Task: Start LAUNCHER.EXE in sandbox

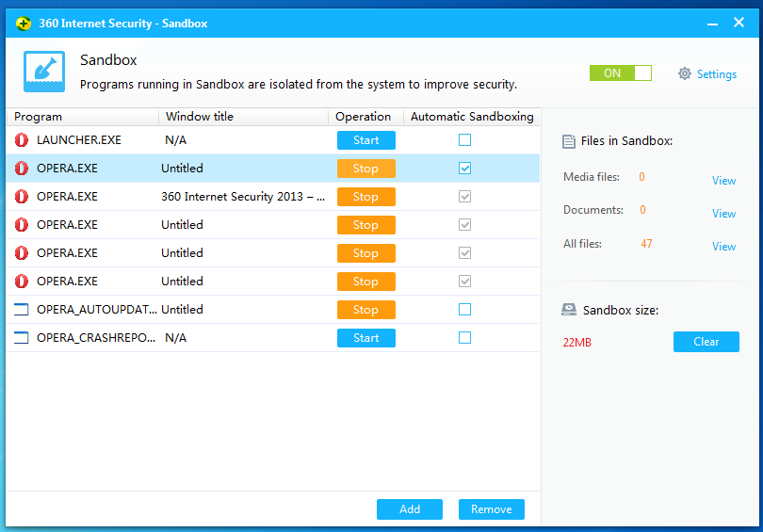Action: tap(365, 140)
